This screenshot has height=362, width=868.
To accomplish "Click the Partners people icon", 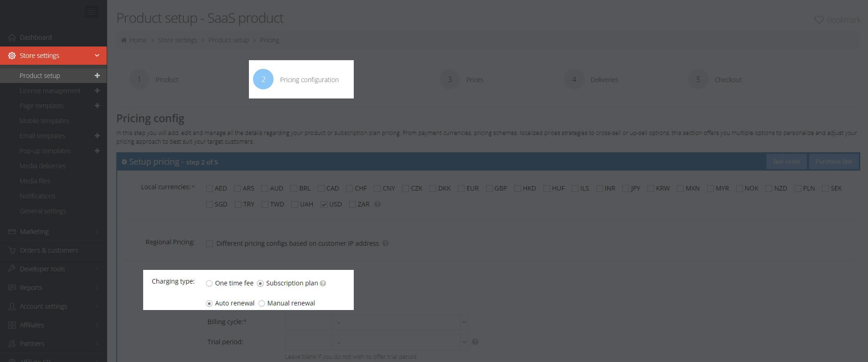I will pos(12,344).
